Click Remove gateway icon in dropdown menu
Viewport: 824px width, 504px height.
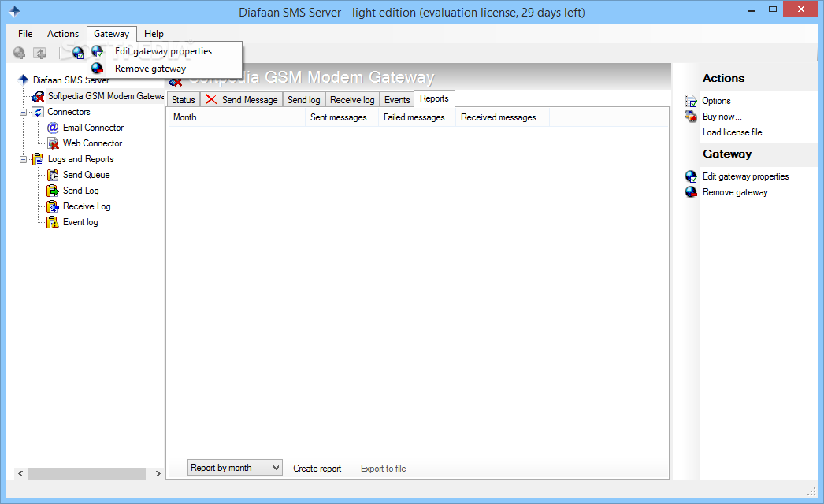[97, 69]
